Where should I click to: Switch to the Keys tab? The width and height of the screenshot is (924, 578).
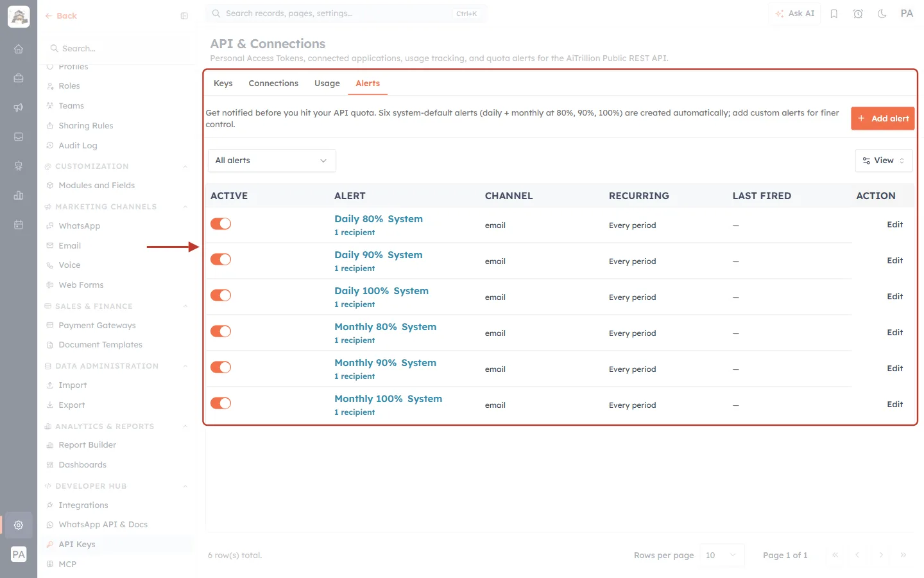(x=223, y=83)
